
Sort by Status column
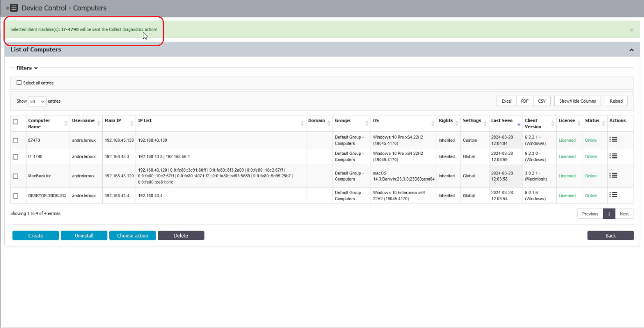594,124
